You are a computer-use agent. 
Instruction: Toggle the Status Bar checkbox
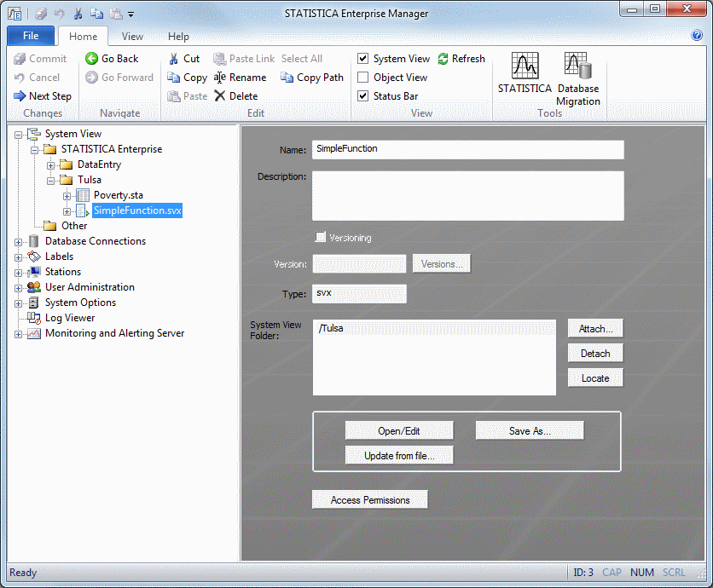point(362,96)
